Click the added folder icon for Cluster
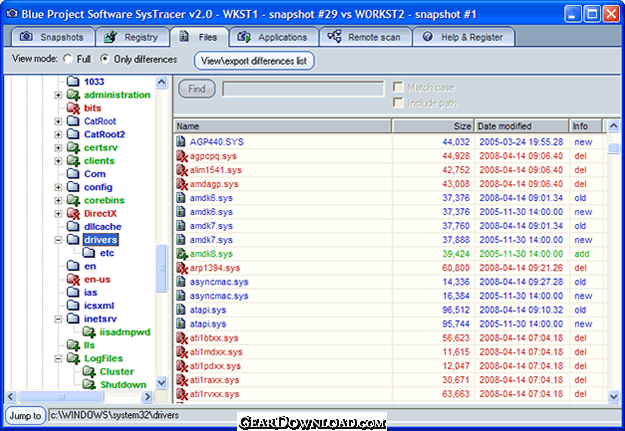625x431 pixels. pos(89,371)
